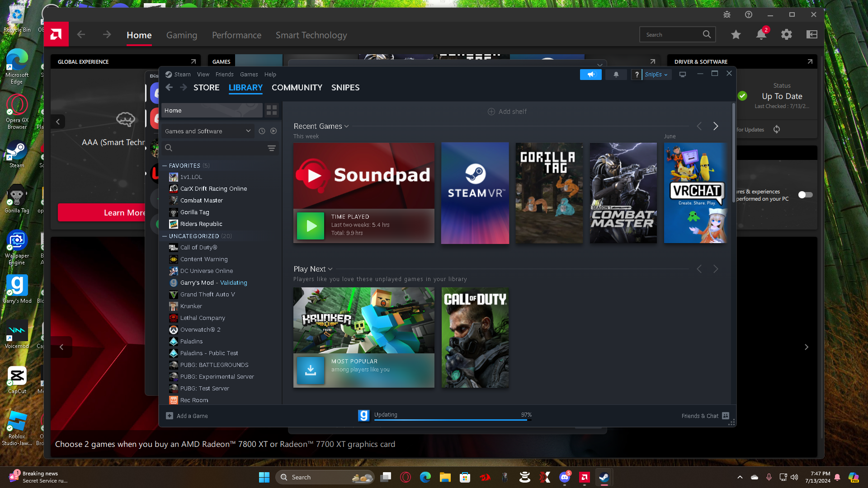Toggle ready-to-play filter in Steam sidebar
The image size is (868, 488).
(274, 131)
